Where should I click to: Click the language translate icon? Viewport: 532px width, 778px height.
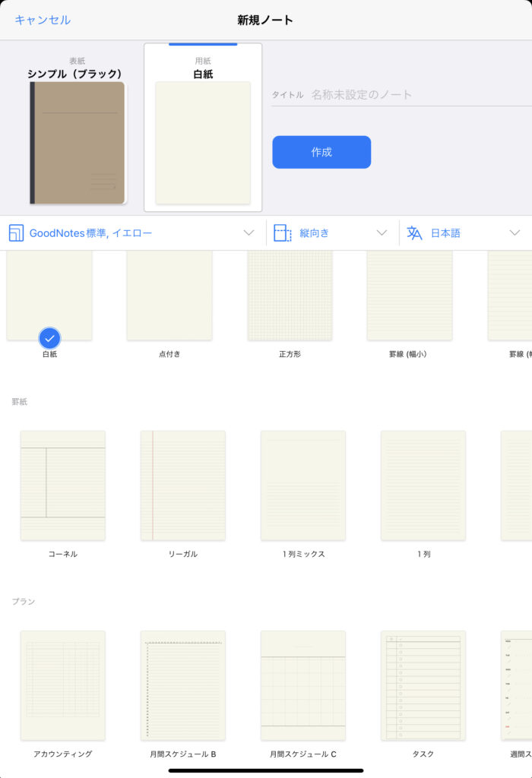(x=414, y=232)
